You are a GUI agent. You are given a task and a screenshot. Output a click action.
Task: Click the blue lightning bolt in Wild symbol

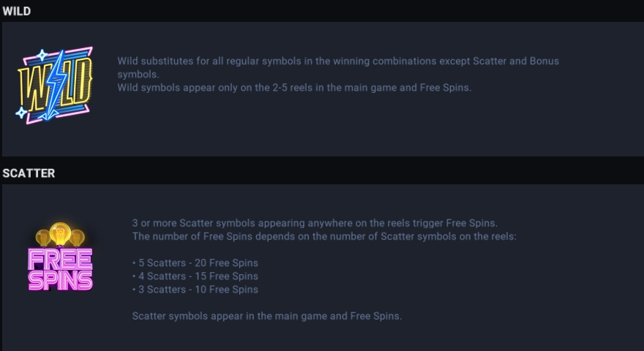coord(56,86)
